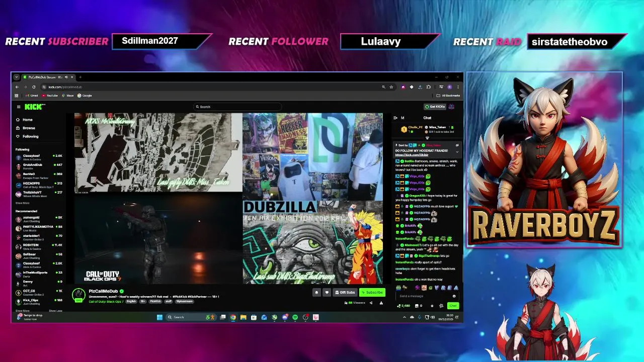Open the Google bookmark
The height and width of the screenshot is (362, 644).
tap(85, 96)
